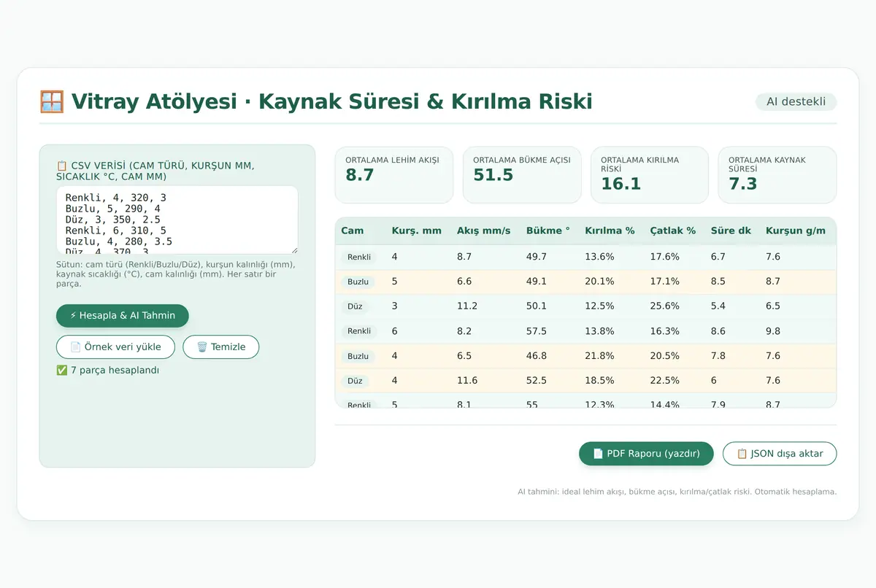Click the 46.8 bend angle value
The height and width of the screenshot is (588, 876).
[537, 356]
